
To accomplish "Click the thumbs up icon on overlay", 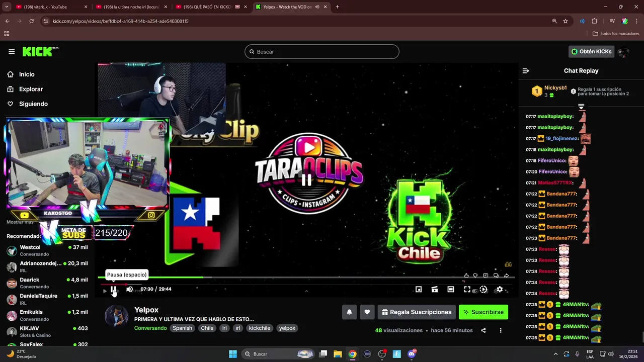I will 466,276.
